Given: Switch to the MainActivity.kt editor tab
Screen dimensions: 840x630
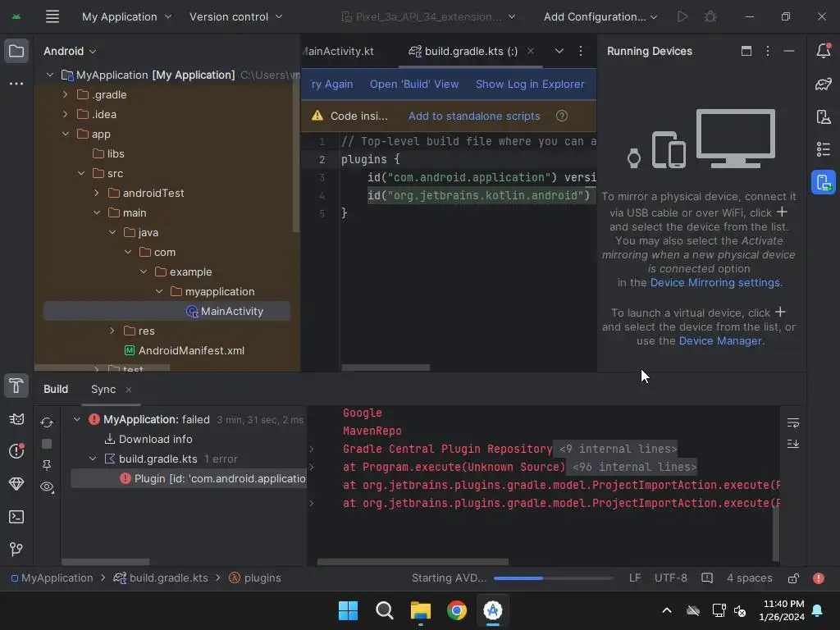Looking at the screenshot, I should pyautogui.click(x=338, y=51).
